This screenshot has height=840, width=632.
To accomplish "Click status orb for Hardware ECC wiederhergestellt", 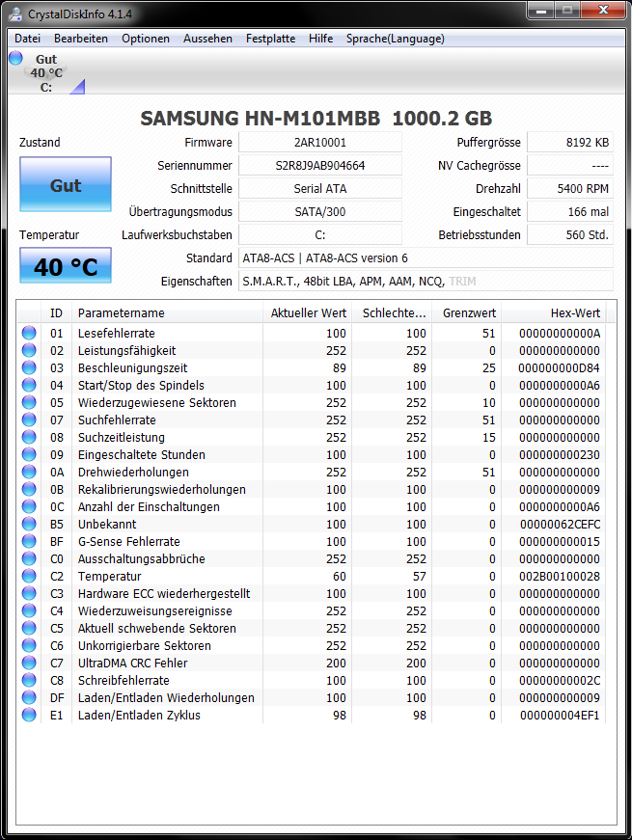I will click(x=29, y=593).
